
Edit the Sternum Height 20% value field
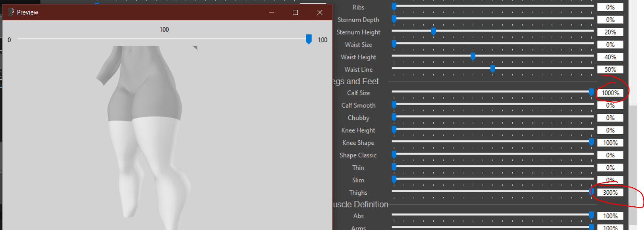610,32
